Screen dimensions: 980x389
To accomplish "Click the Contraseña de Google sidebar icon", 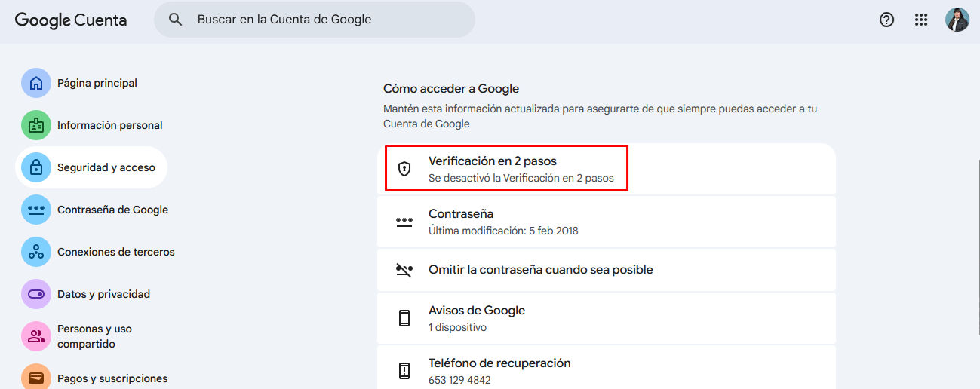I will (x=36, y=210).
